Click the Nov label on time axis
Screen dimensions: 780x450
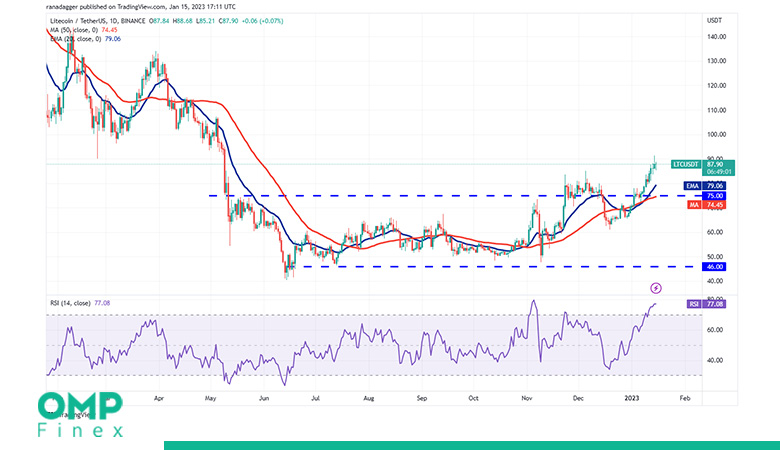click(526, 398)
